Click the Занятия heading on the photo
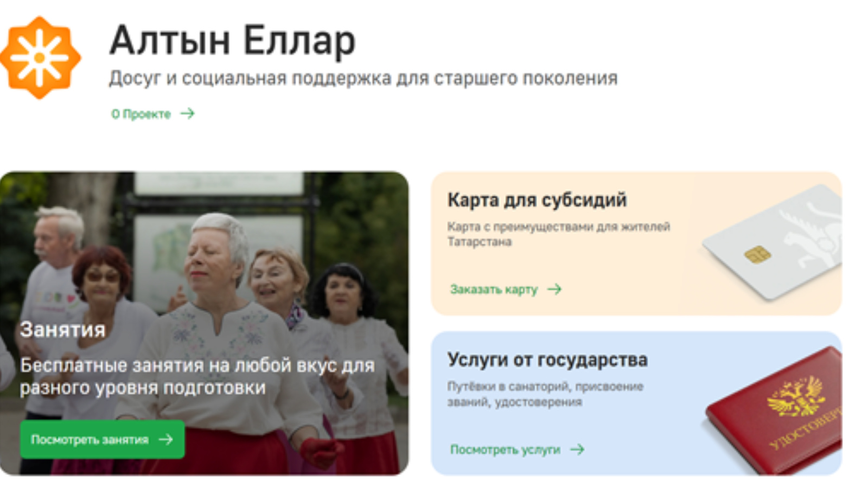 62,330
